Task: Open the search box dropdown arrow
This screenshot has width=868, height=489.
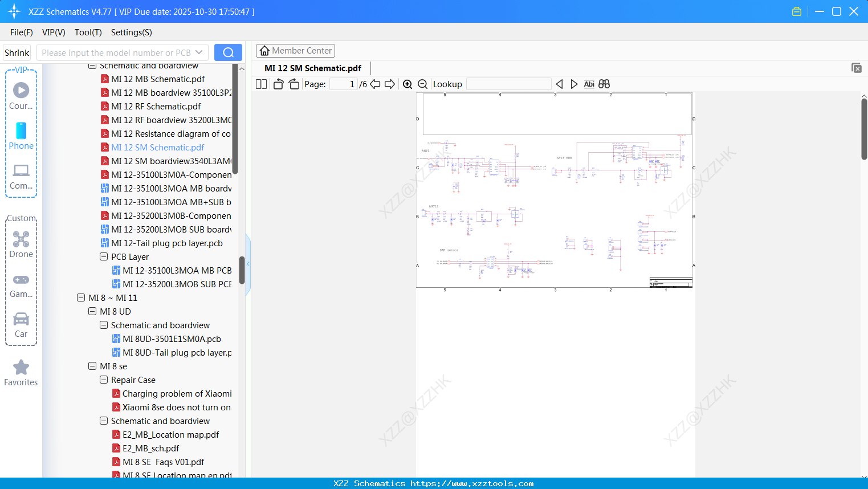Action: point(199,52)
